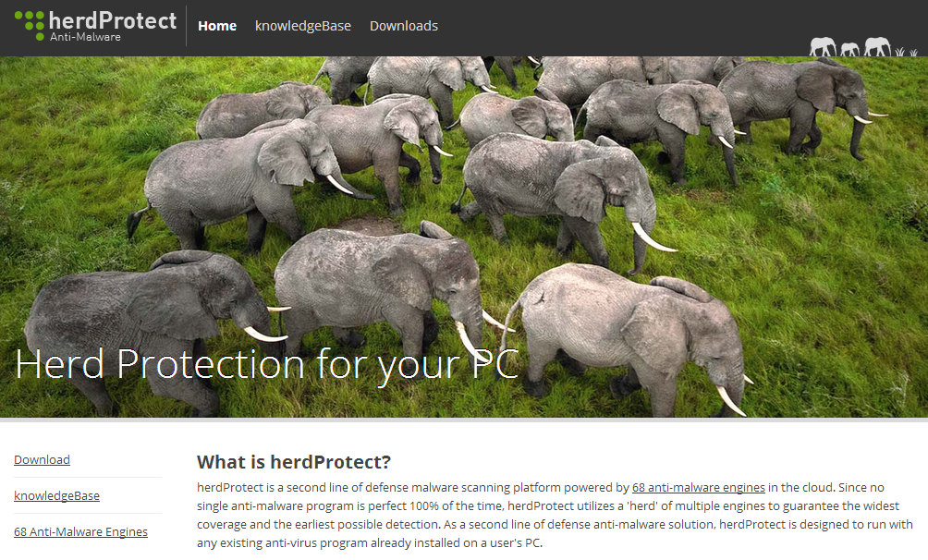This screenshot has width=928, height=560.
Task: Click the Anti-Malware tagline under the logo
Action: [85, 37]
